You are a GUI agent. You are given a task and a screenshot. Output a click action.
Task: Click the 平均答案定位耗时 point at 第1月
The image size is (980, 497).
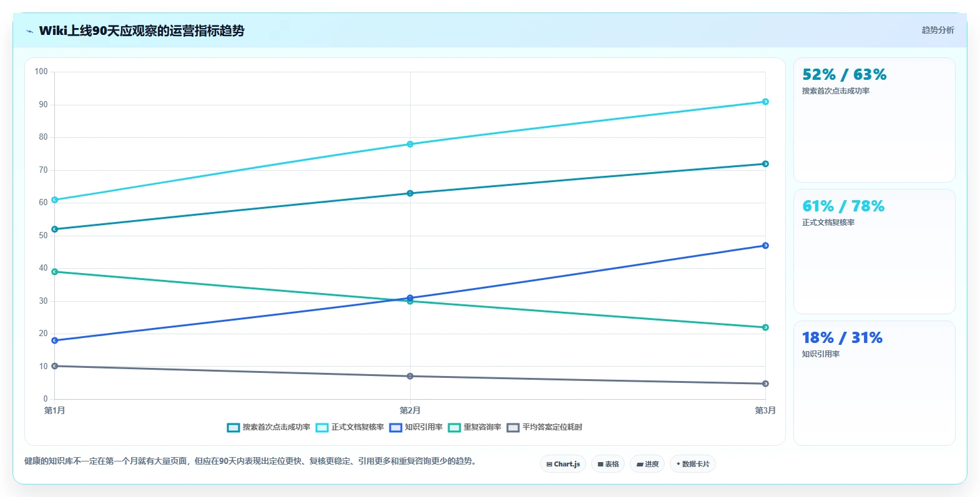pos(55,366)
